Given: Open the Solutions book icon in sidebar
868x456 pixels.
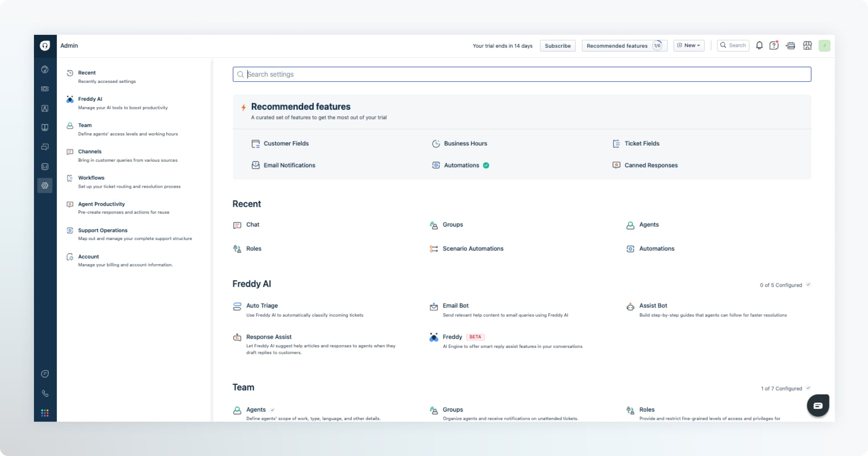Looking at the screenshot, I should tap(45, 127).
